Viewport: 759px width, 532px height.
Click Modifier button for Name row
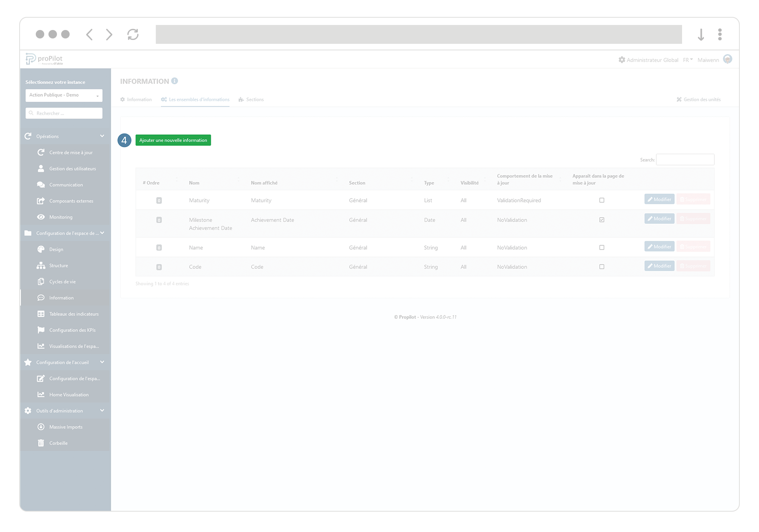(x=659, y=246)
